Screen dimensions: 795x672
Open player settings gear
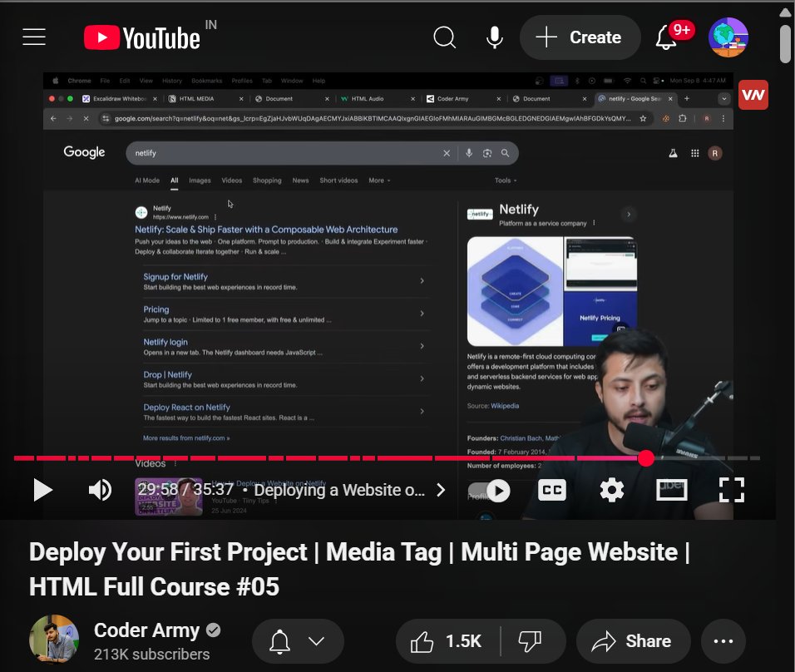coord(612,490)
